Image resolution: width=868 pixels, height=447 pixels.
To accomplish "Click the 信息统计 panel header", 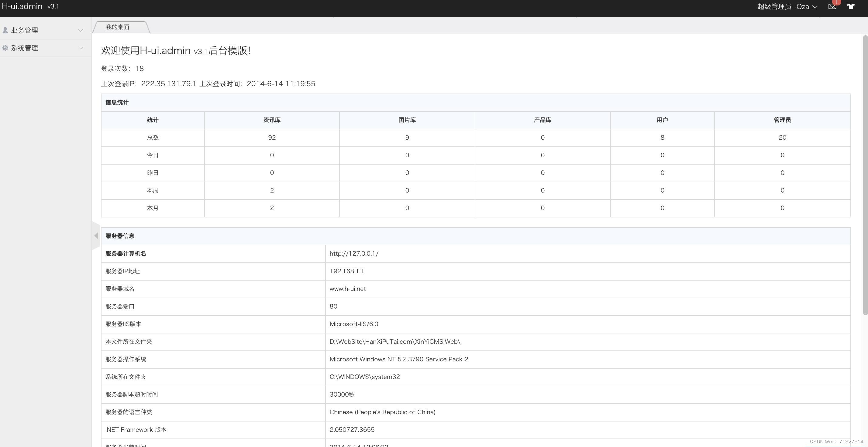I will tap(117, 102).
